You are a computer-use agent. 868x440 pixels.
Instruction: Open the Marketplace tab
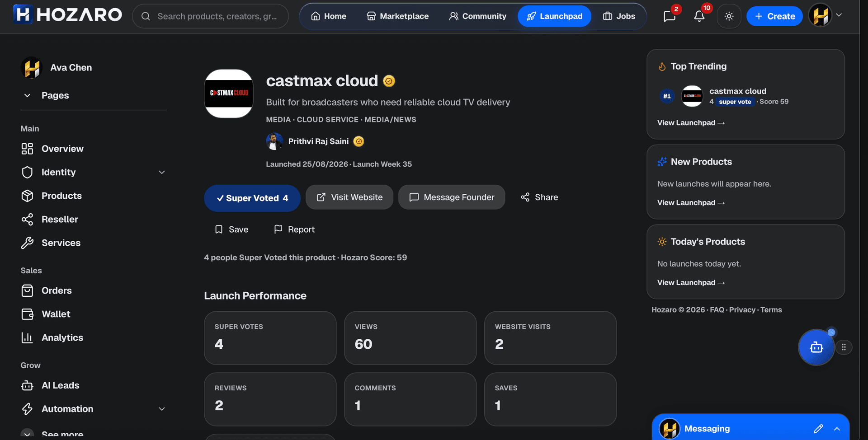tap(397, 16)
